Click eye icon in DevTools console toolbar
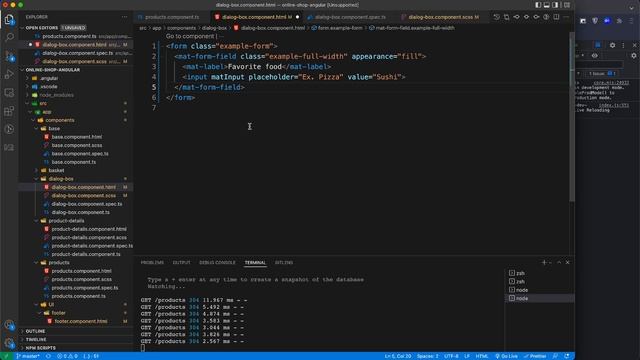 (x=595, y=56)
